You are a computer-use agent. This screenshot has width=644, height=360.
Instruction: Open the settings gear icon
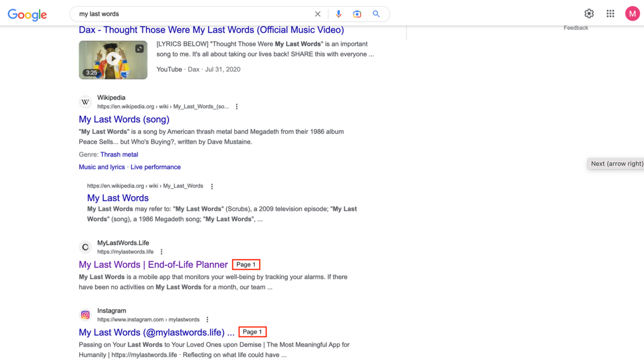589,14
